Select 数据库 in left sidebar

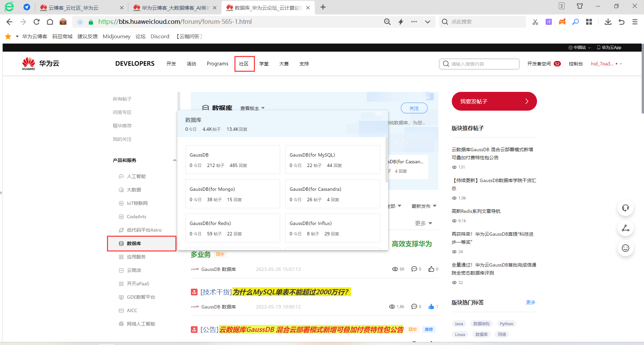coord(142,243)
